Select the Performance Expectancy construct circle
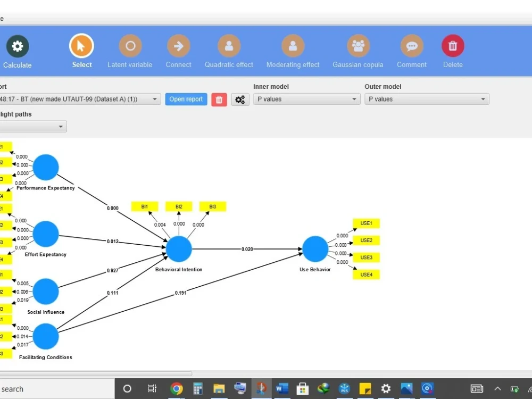The height and width of the screenshot is (399, 532). tap(46, 167)
